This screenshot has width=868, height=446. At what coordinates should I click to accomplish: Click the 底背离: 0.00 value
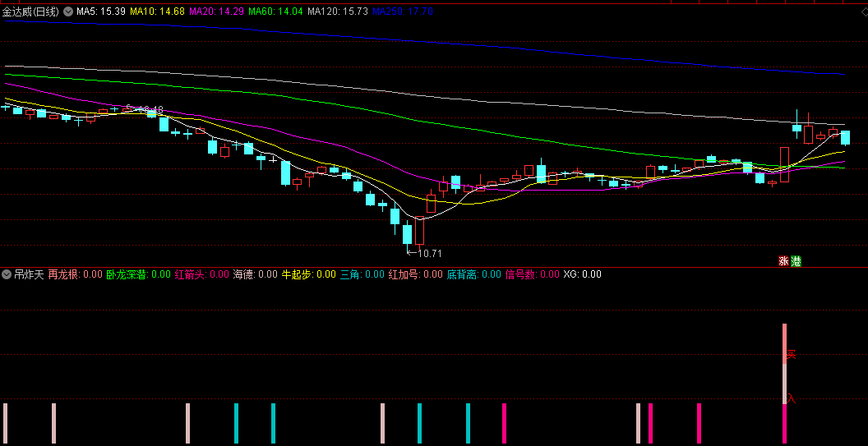473,274
